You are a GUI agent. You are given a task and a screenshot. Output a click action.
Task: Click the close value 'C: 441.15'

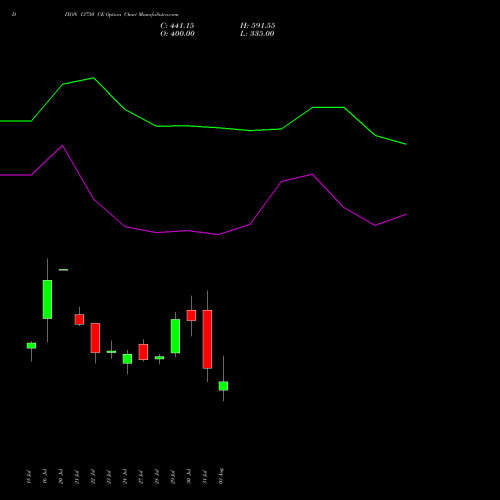point(177,26)
